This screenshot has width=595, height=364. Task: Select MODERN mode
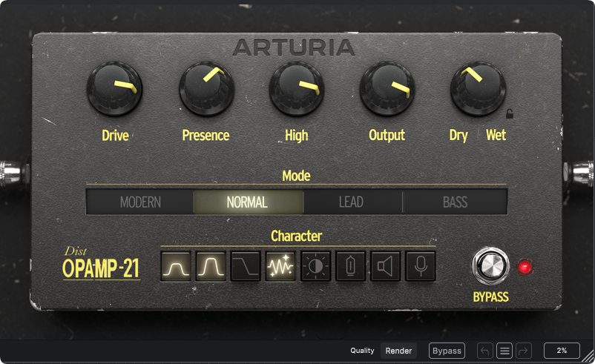coord(140,202)
